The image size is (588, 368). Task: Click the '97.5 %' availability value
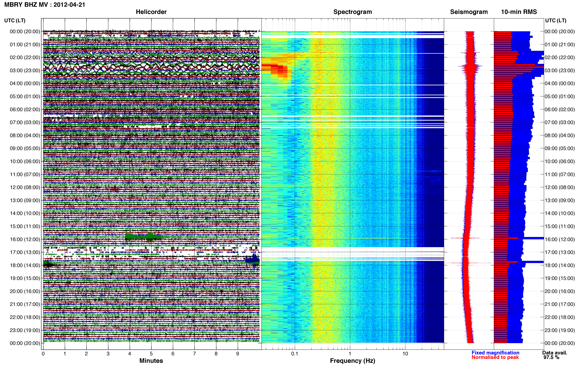(x=551, y=357)
